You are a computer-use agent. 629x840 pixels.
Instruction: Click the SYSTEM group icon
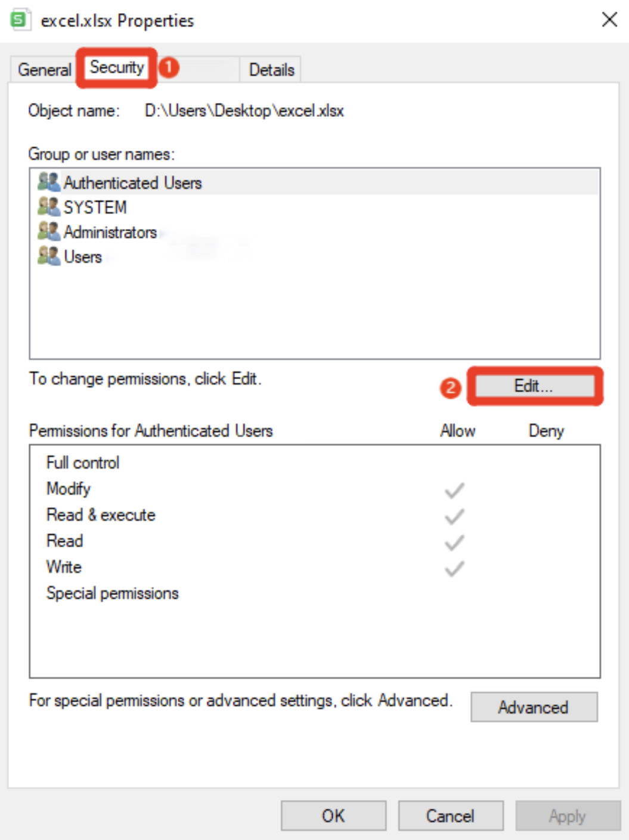point(49,207)
